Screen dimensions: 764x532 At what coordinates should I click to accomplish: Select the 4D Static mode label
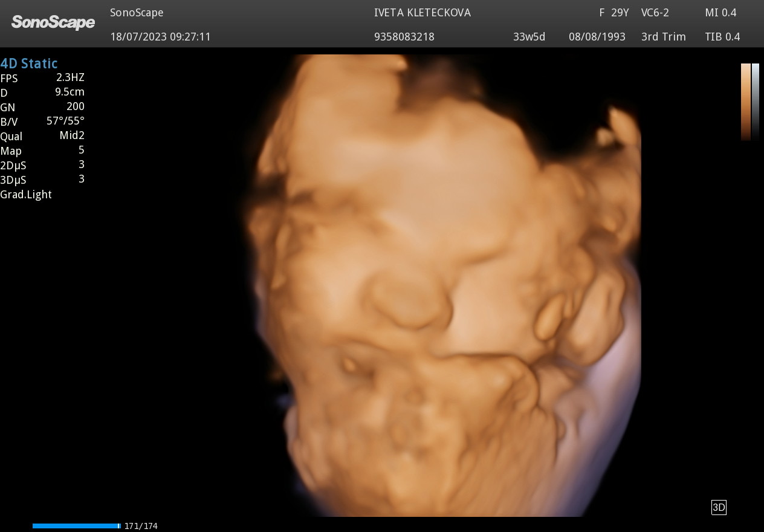click(29, 63)
